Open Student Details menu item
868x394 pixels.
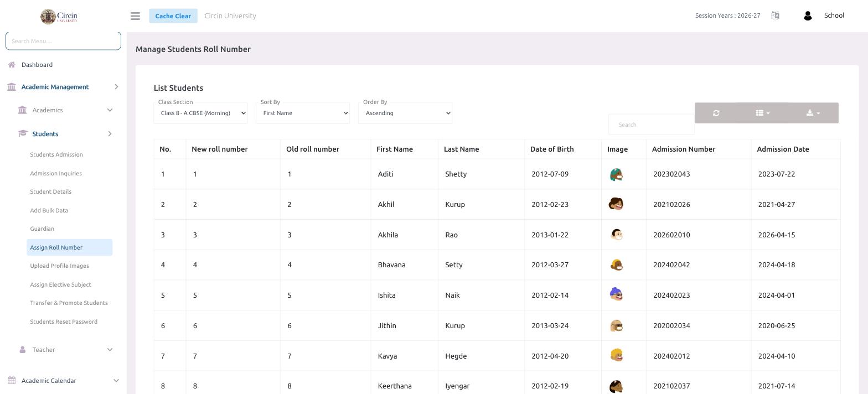click(51, 191)
